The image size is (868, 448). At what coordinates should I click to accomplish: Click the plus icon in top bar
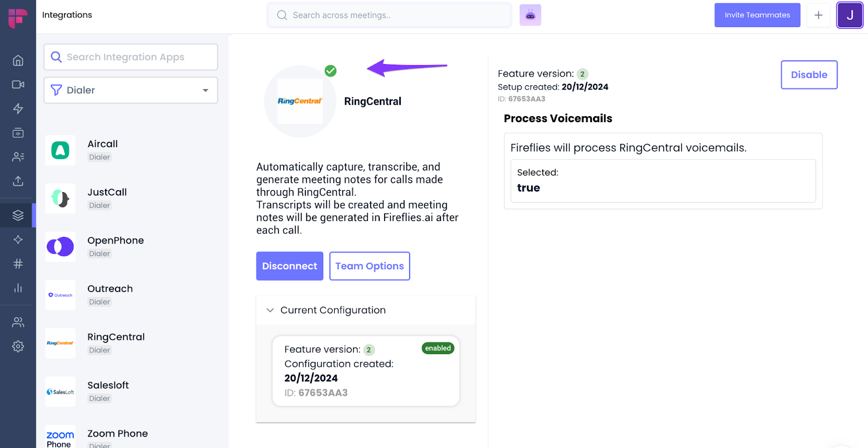click(x=818, y=15)
